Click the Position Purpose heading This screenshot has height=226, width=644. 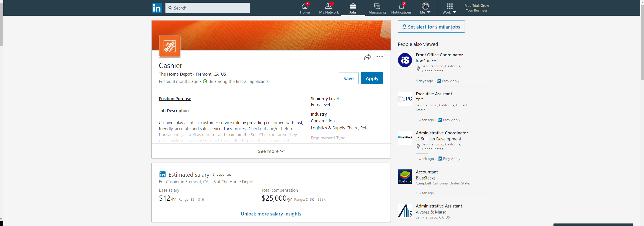(x=175, y=99)
